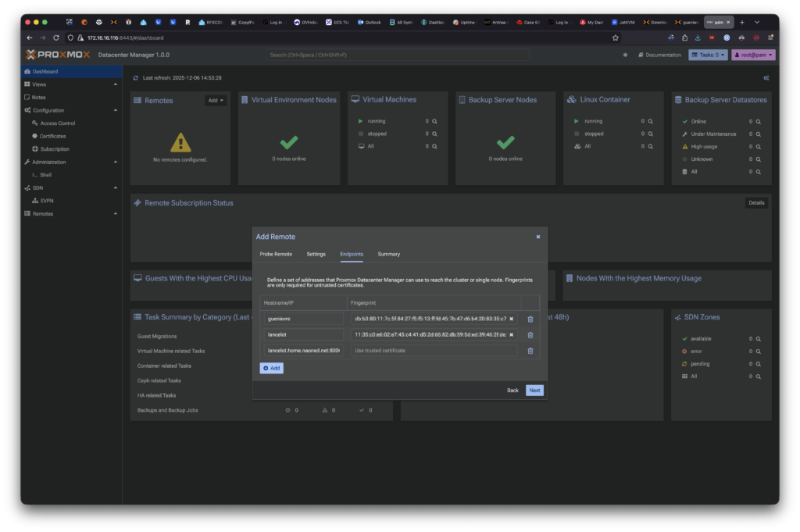Switch to the Summary tab
The image size is (800, 532).
tap(388, 254)
